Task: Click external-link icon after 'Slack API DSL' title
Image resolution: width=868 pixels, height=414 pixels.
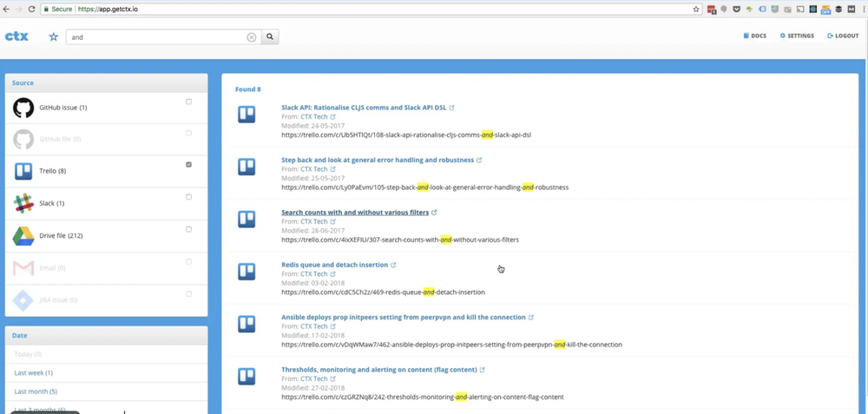Action: coord(451,108)
